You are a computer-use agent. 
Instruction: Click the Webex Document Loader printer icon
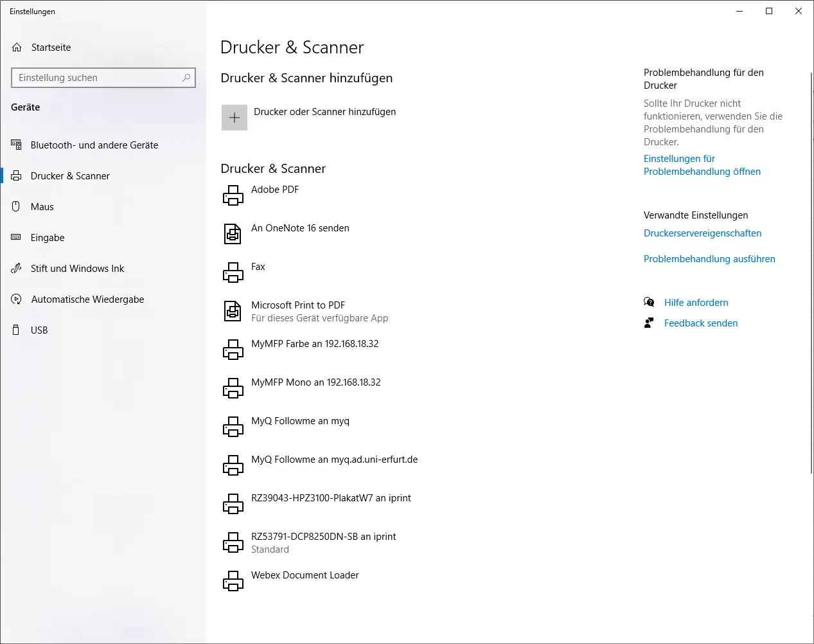(233, 581)
